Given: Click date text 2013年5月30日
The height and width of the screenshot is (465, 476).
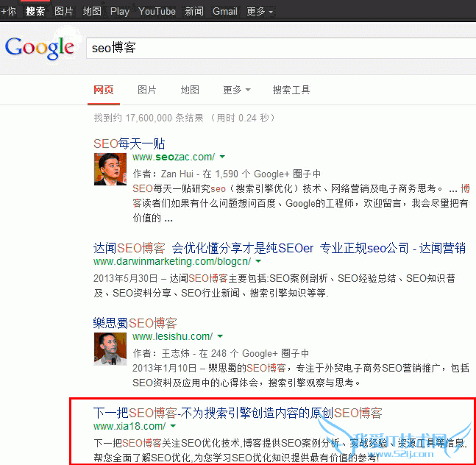Looking at the screenshot, I should (x=126, y=278).
